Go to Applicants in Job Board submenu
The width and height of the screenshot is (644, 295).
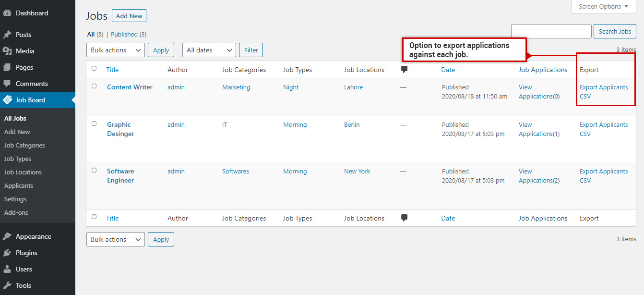19,185
